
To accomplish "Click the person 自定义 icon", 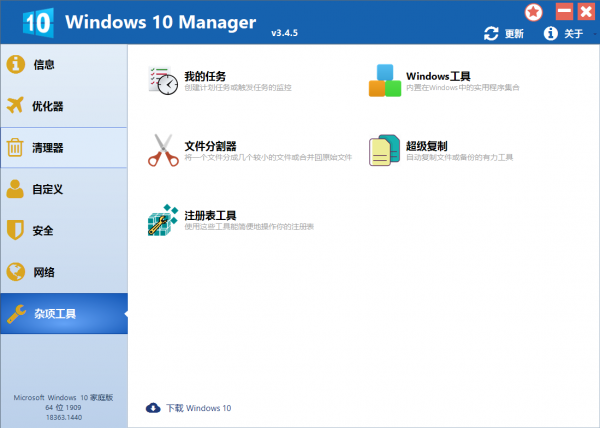I will 15,189.
